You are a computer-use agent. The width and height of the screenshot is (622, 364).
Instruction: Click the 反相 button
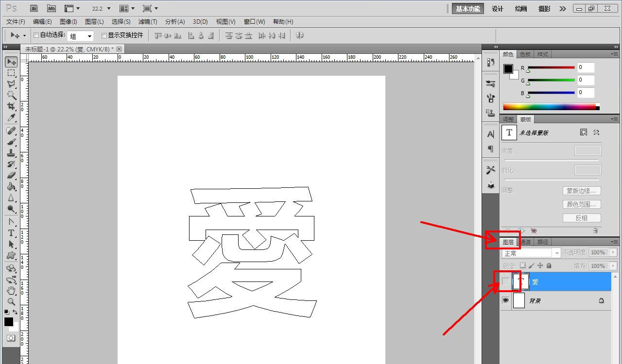pos(582,218)
